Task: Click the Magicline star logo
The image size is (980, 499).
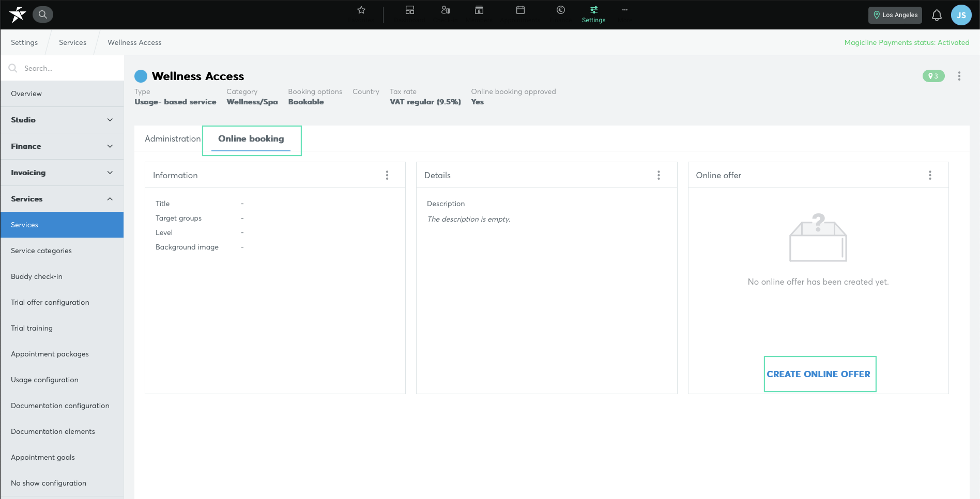Action: tap(18, 14)
